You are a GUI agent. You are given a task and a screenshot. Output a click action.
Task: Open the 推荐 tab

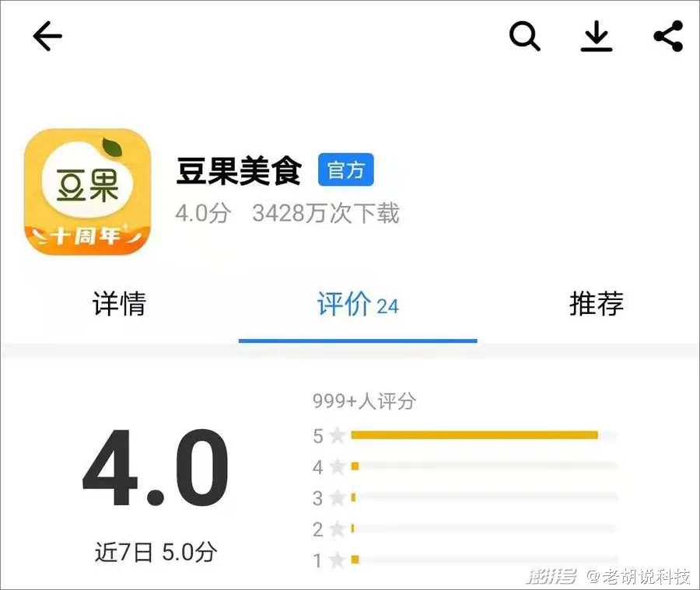point(597,304)
